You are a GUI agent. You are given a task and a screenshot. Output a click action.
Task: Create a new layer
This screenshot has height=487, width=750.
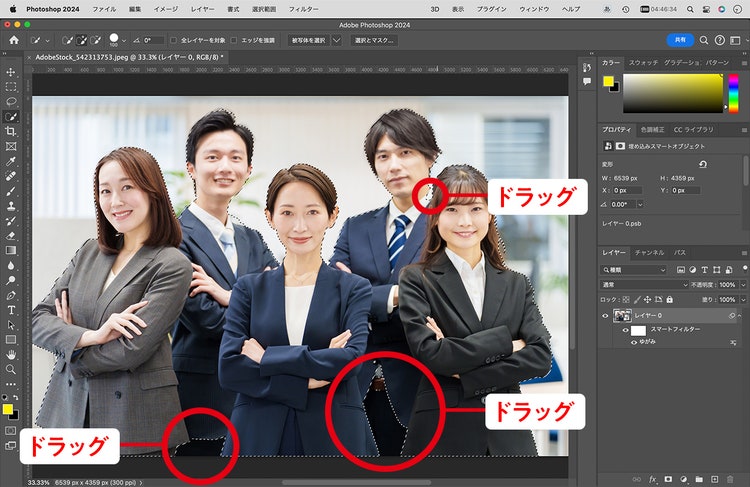(x=715, y=479)
